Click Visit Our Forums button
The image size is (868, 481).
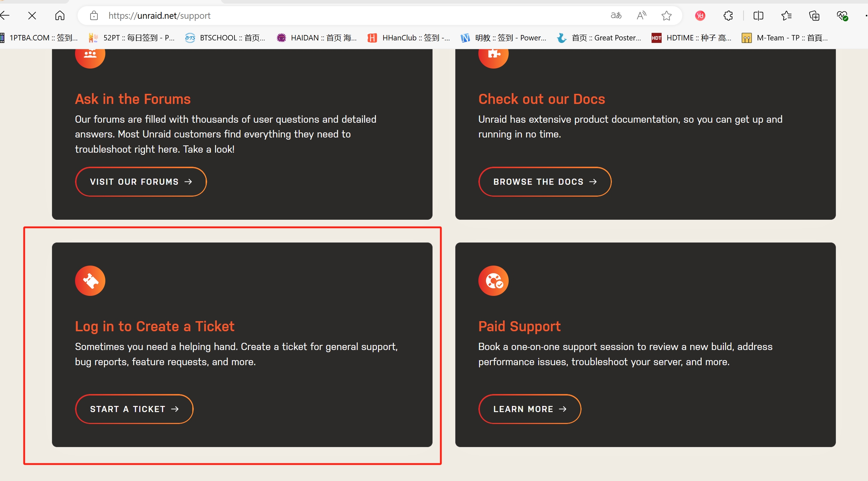tap(141, 182)
